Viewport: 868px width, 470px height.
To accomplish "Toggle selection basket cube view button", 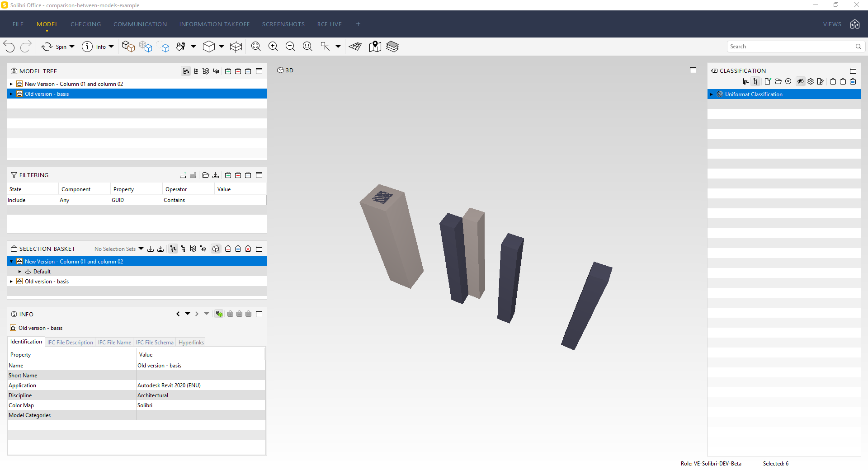I will tap(216, 249).
